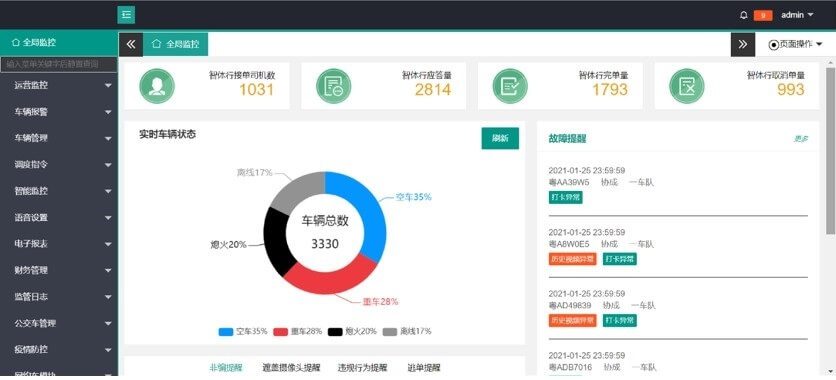The height and width of the screenshot is (380, 836).
Task: Select the radio circle beside 页面操作
Action: (774, 45)
